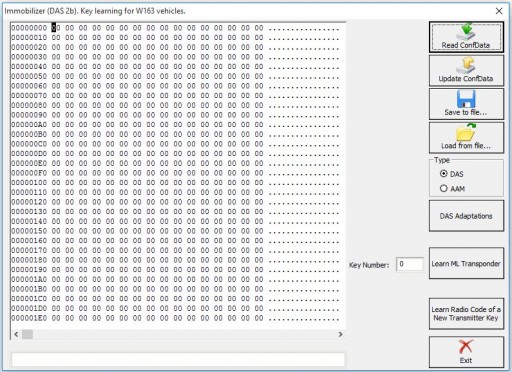Viewport: 512px width, 372px height.
Task: Click offset address 00000140 in hex view
Action: click(x=29, y=221)
